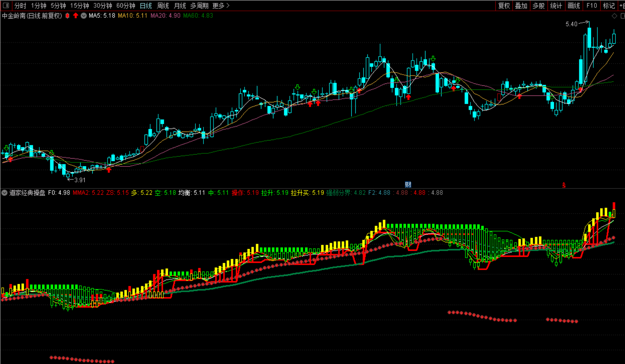625x364 pixels.
Task: Click the 中金岭南(日线.前复权) title
Action: point(32,16)
